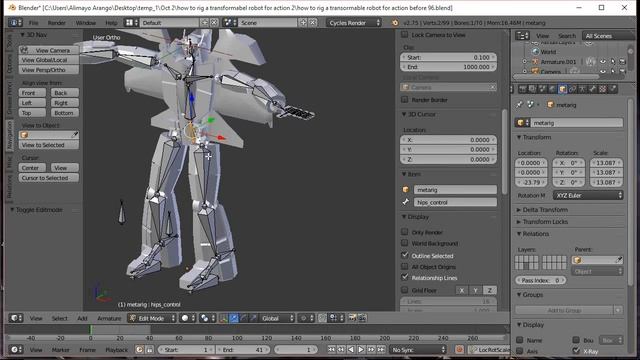640x360 pixels.
Task: Enable All Object Origins checkbox
Action: [x=404, y=267]
